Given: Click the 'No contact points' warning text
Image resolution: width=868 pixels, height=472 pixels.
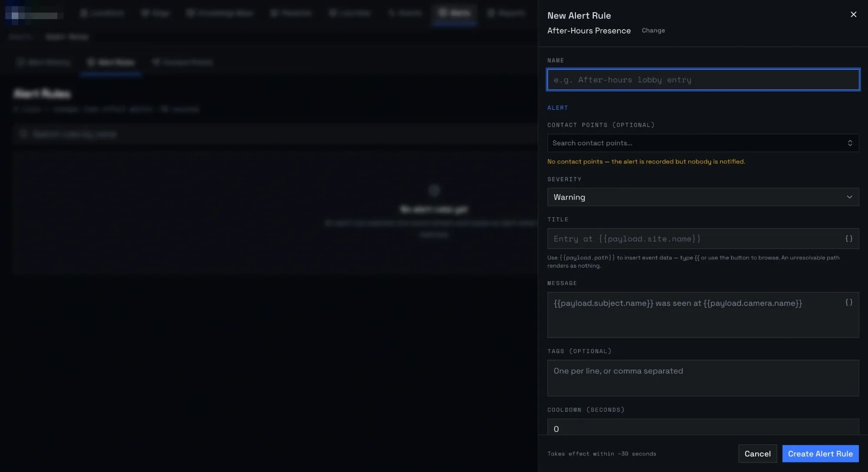Looking at the screenshot, I should point(646,161).
